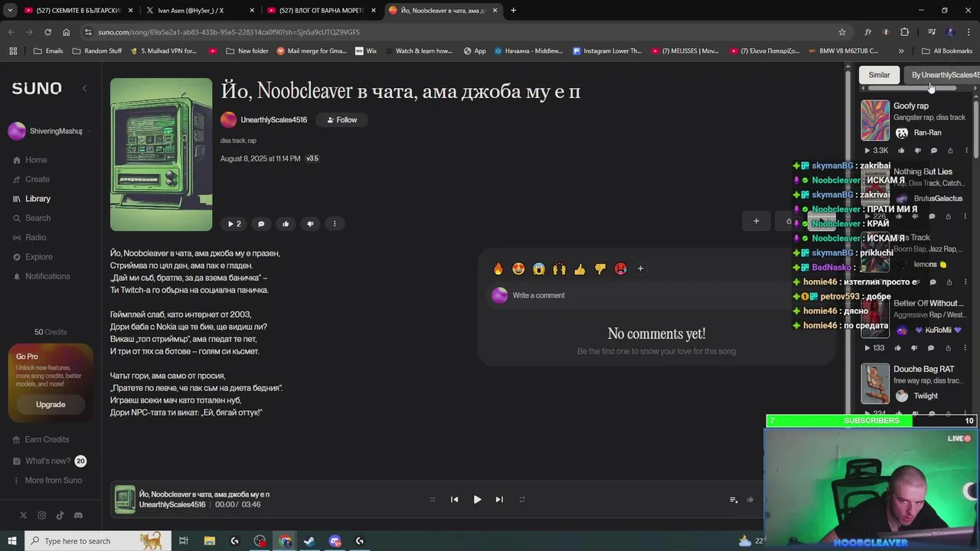980x551 pixels.
Task: Click the Upgrade button in Go Pro
Action: click(51, 405)
